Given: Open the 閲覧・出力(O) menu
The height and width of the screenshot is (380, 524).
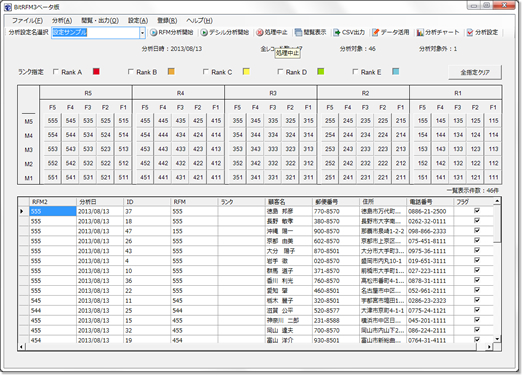Looking at the screenshot, I should (100, 21).
